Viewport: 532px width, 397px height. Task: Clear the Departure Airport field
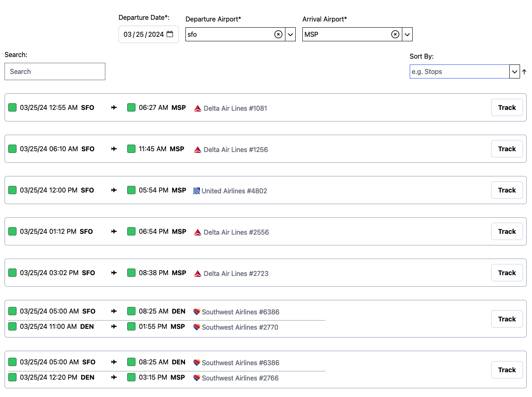278,34
